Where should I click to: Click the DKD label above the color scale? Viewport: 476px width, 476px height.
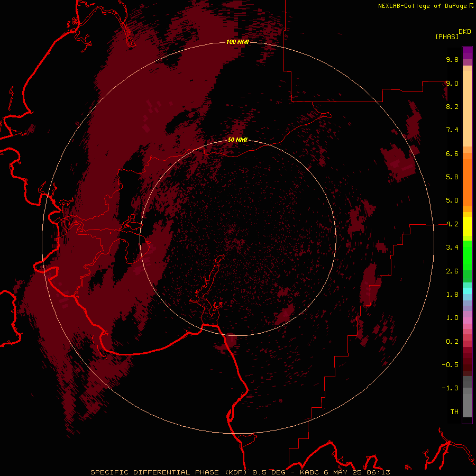[465, 32]
